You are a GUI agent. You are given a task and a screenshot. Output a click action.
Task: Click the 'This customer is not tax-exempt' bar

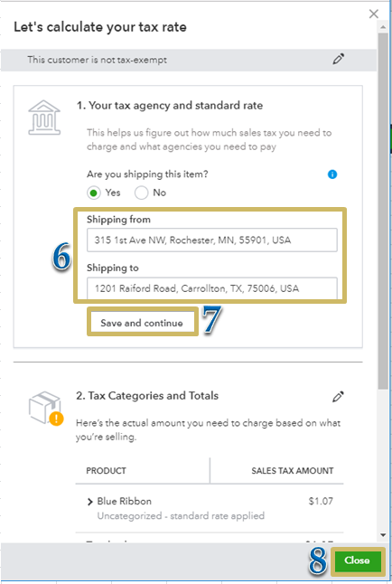tap(189, 60)
